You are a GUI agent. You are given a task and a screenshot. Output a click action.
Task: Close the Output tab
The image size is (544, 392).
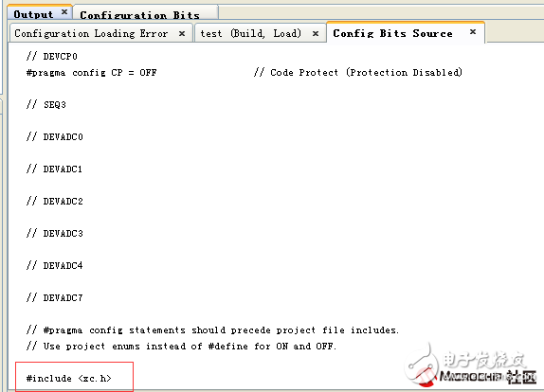(64, 11)
